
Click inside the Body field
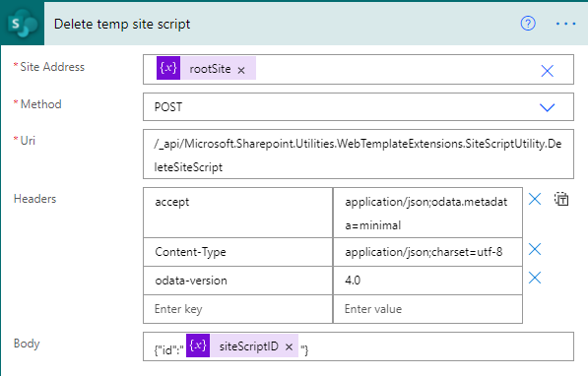tap(359, 346)
